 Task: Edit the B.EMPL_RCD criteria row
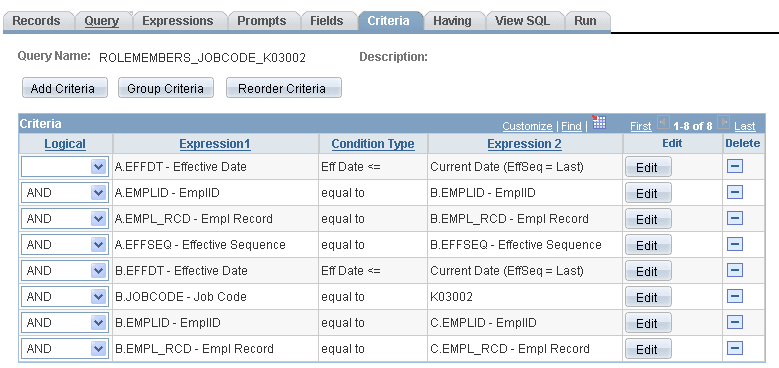click(x=648, y=349)
